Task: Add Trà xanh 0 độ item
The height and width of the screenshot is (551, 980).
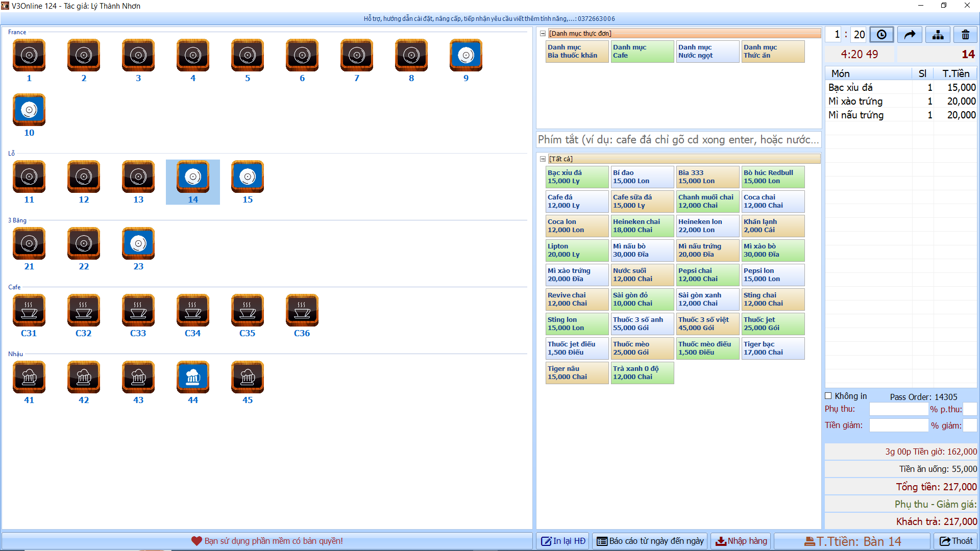Action: tap(642, 373)
